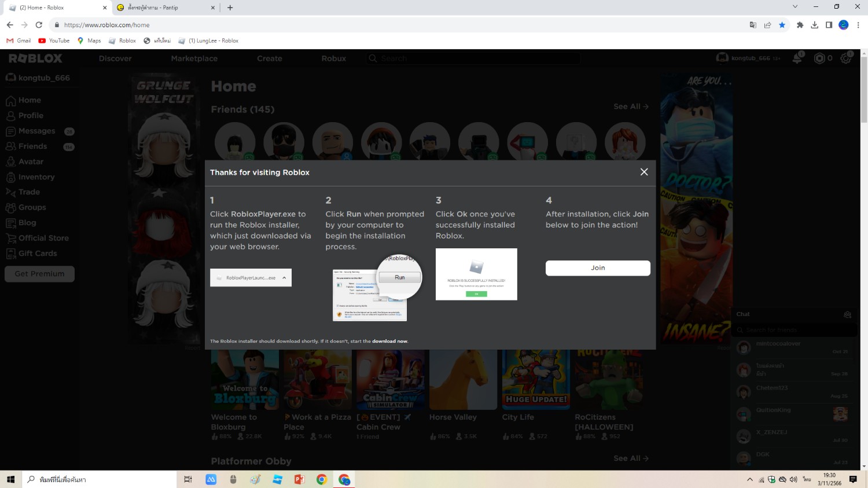
Task: Click the Get Premium button
Action: [39, 274]
